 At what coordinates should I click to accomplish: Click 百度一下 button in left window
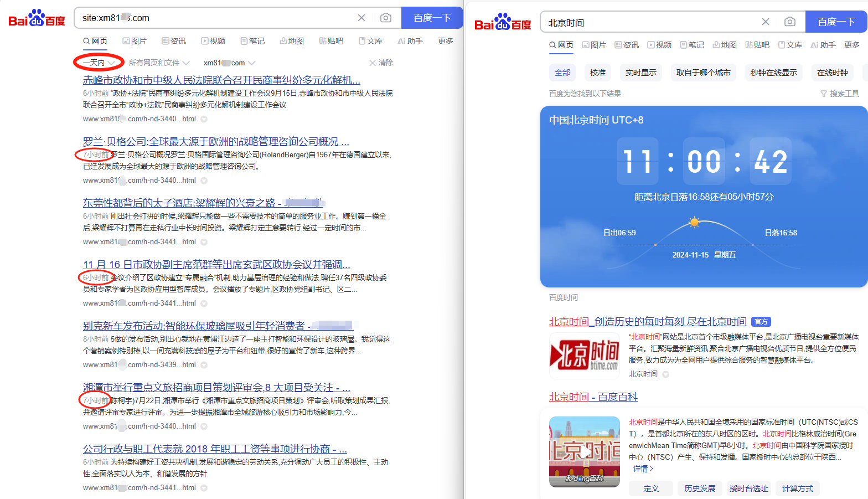(432, 18)
